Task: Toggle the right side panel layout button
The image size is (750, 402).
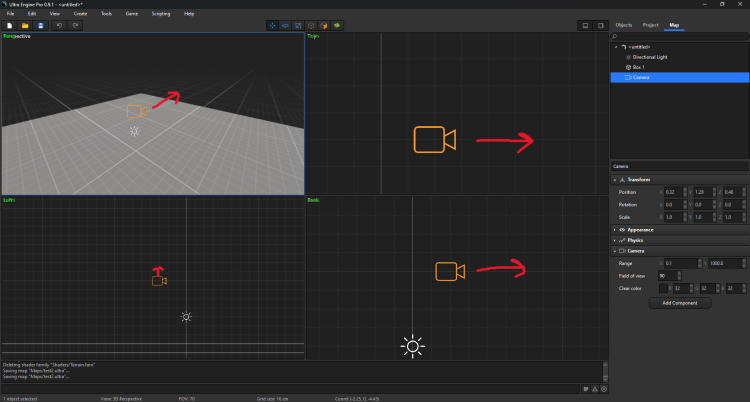Action: click(599, 24)
